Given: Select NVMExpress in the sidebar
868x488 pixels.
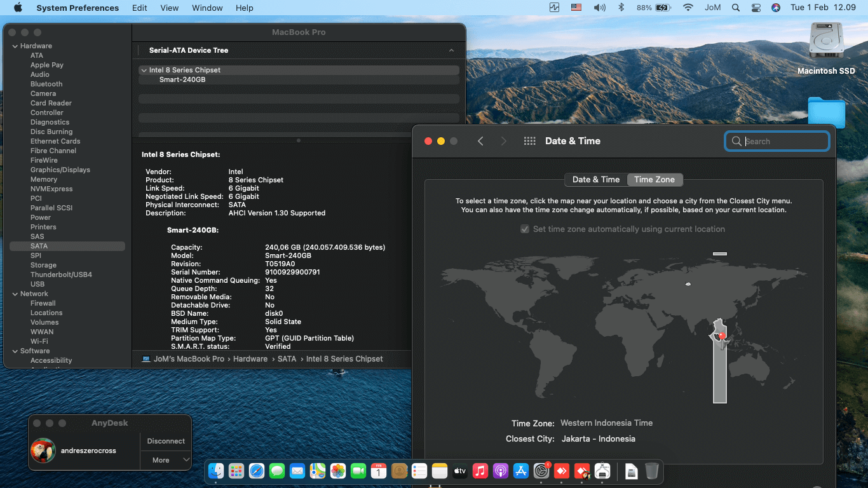Looking at the screenshot, I should click(x=51, y=189).
